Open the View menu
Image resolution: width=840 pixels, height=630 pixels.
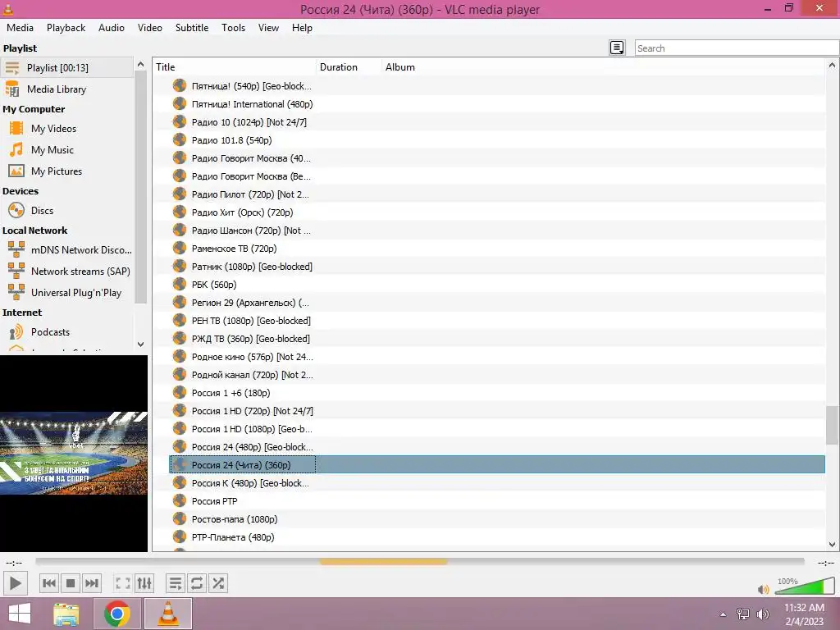pyautogui.click(x=268, y=28)
